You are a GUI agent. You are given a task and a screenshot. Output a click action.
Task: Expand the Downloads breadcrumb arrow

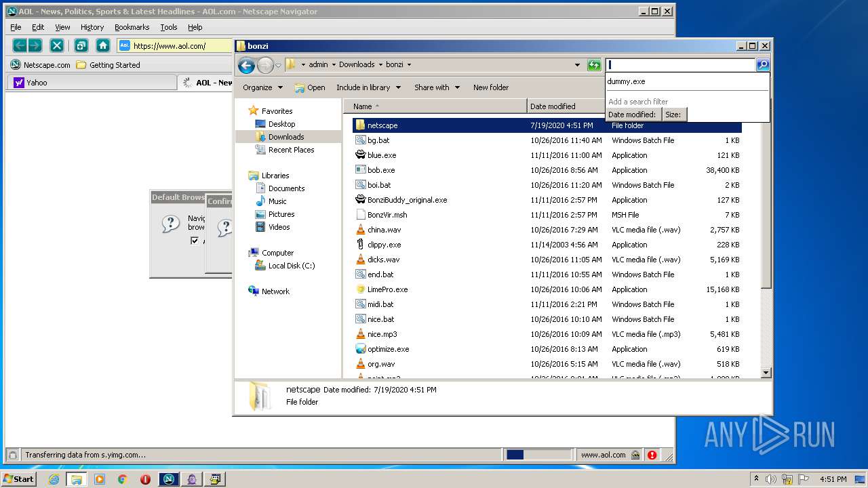point(380,65)
